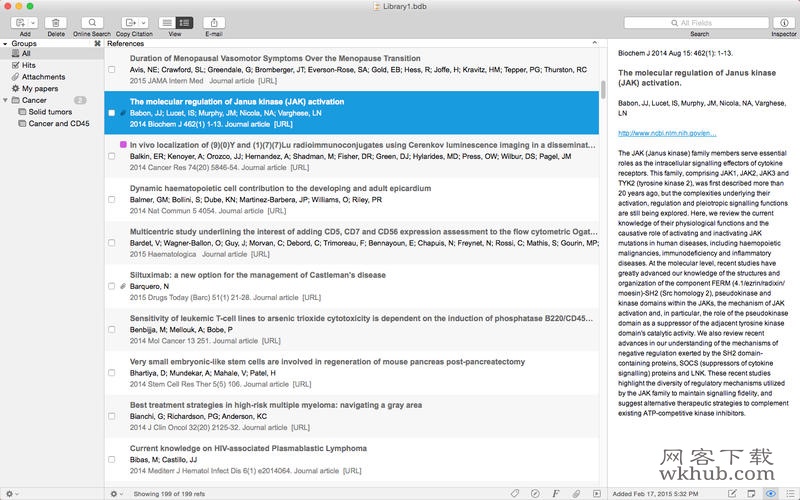Open the Inspector panel via info icon
This screenshot has width=800, height=500.
(x=784, y=22)
